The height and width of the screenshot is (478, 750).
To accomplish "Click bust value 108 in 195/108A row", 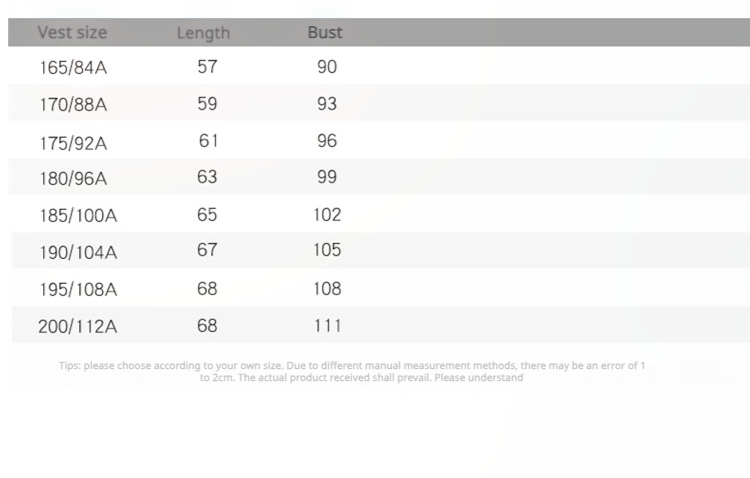I will [327, 288].
